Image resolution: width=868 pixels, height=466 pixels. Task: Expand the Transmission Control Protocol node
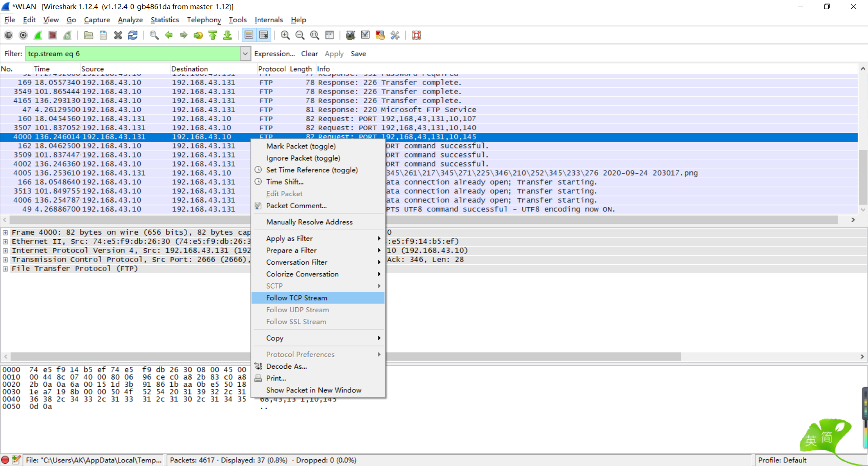click(5, 260)
